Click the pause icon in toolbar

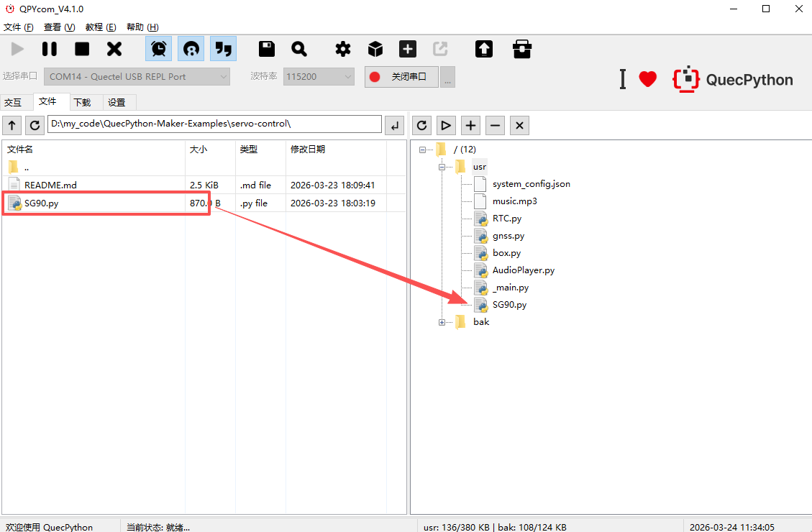pyautogui.click(x=50, y=49)
